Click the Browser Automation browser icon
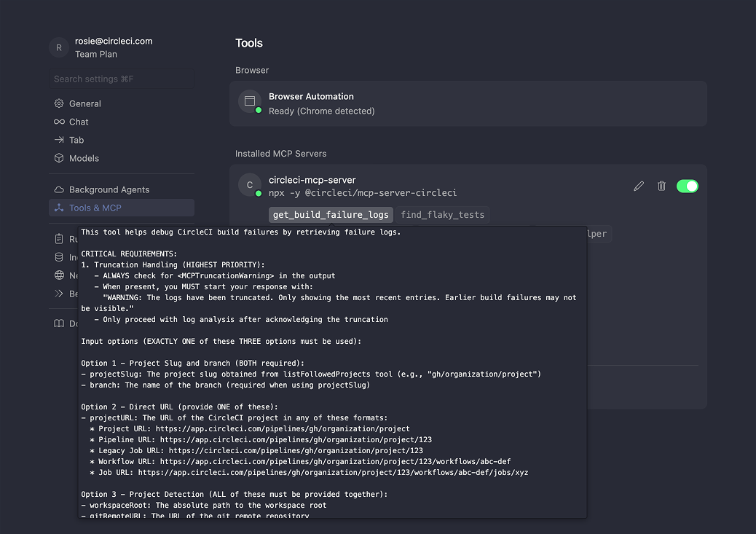The width and height of the screenshot is (756, 534). [250, 101]
